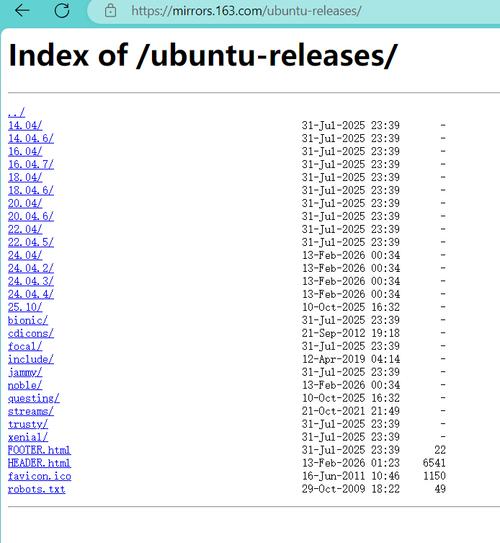Open the HEADER.html file
Screen dimensions: 500x543
coord(39,463)
